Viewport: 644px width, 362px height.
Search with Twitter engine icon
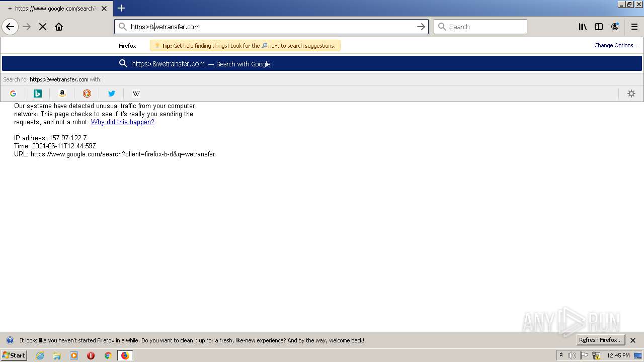(x=112, y=94)
